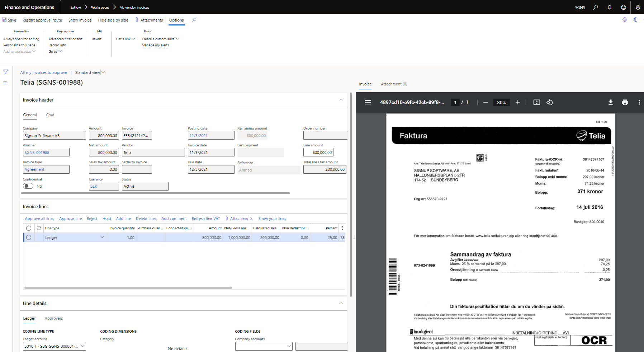Click the Office icon at top right
The height and width of the screenshot is (352, 644).
click(x=635, y=20)
